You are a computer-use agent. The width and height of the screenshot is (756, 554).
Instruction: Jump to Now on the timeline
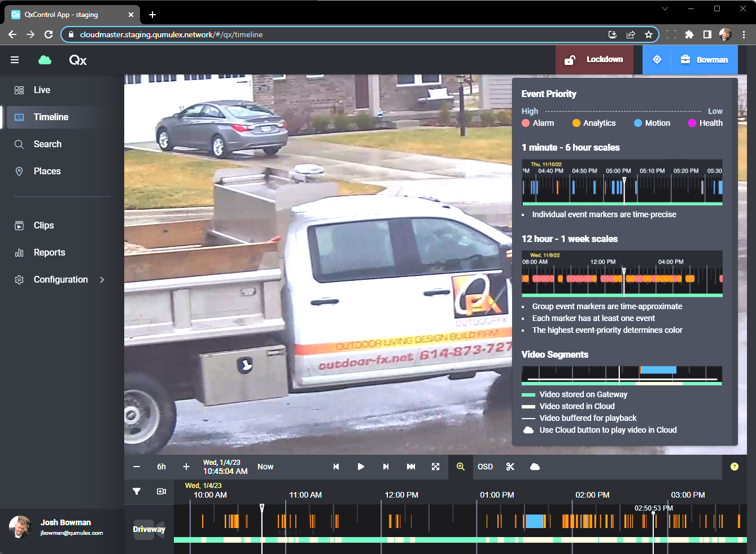pyautogui.click(x=265, y=467)
